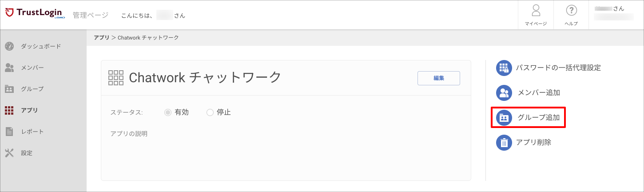
Task: Click the パスワードの一括代理設定 round icon
Action: coord(504,68)
